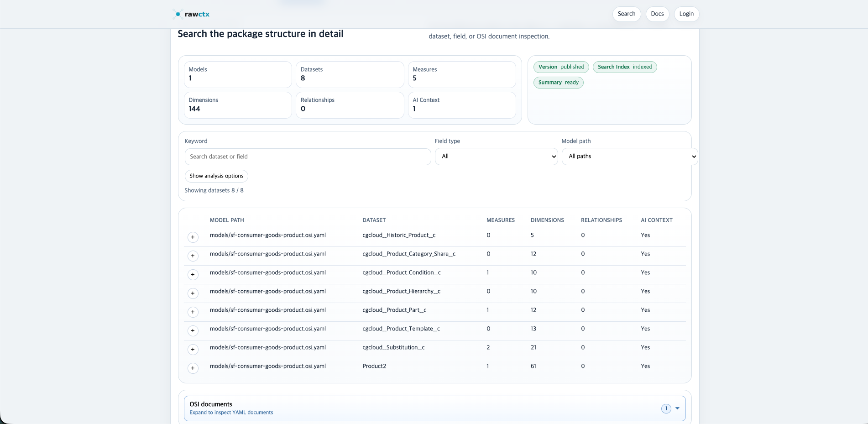Show analysis options
Image resolution: width=868 pixels, height=424 pixels.
(216, 176)
